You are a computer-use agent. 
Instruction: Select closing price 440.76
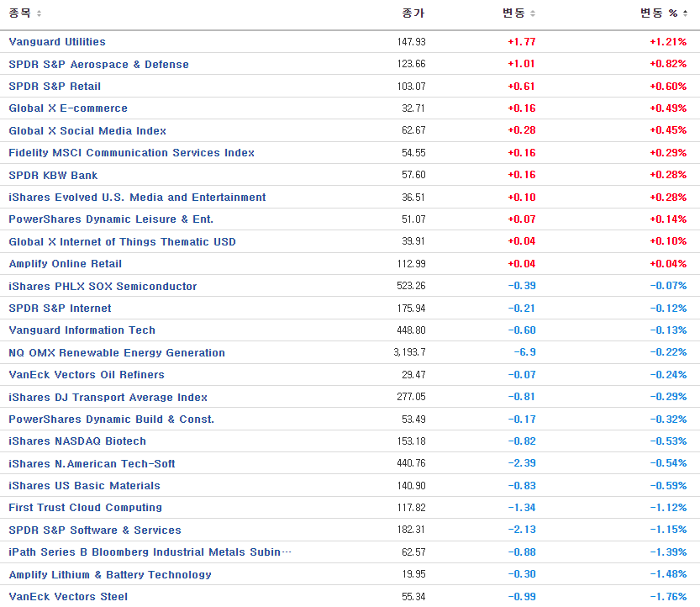click(411, 463)
